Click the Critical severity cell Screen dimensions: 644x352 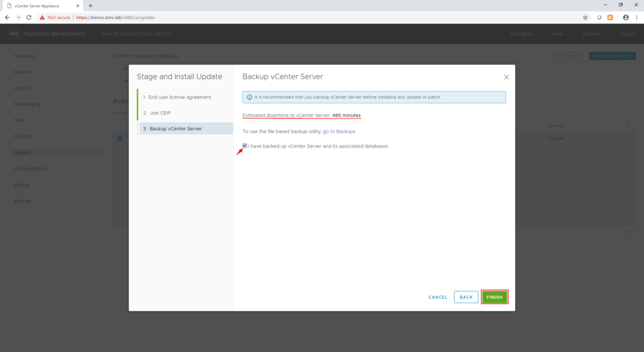click(x=556, y=138)
